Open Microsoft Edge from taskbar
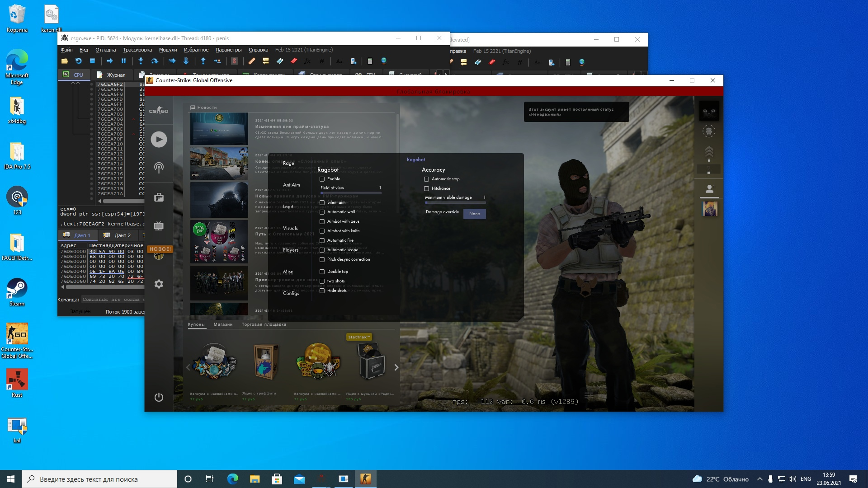This screenshot has width=868, height=488. tap(232, 479)
